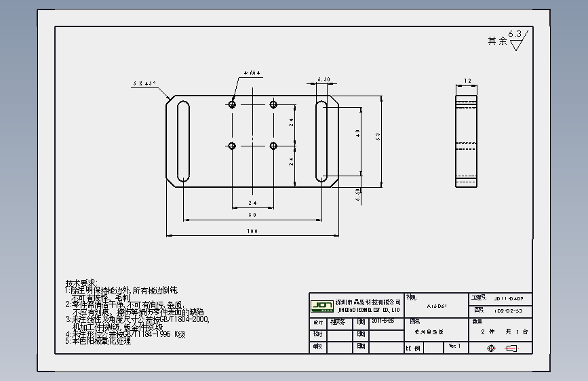Click the 其余 surface finish label
The width and height of the screenshot is (588, 381).
498,41
